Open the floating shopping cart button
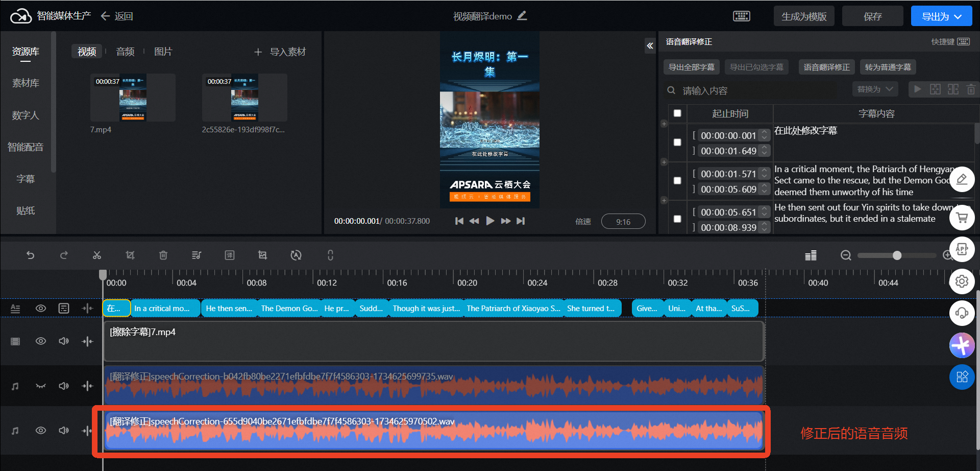This screenshot has width=980, height=471. (962, 218)
